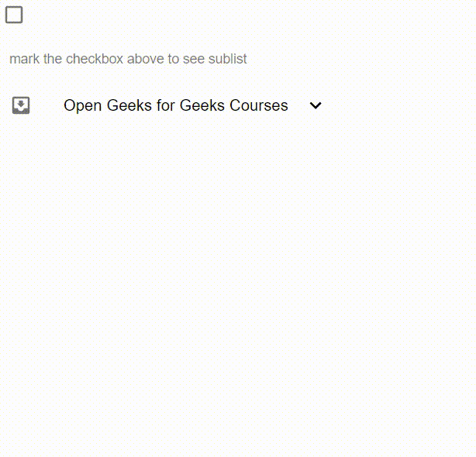This screenshot has height=457, width=476.
Task: Enable the checkbox to reveal the sublist
Action: pos(14,15)
